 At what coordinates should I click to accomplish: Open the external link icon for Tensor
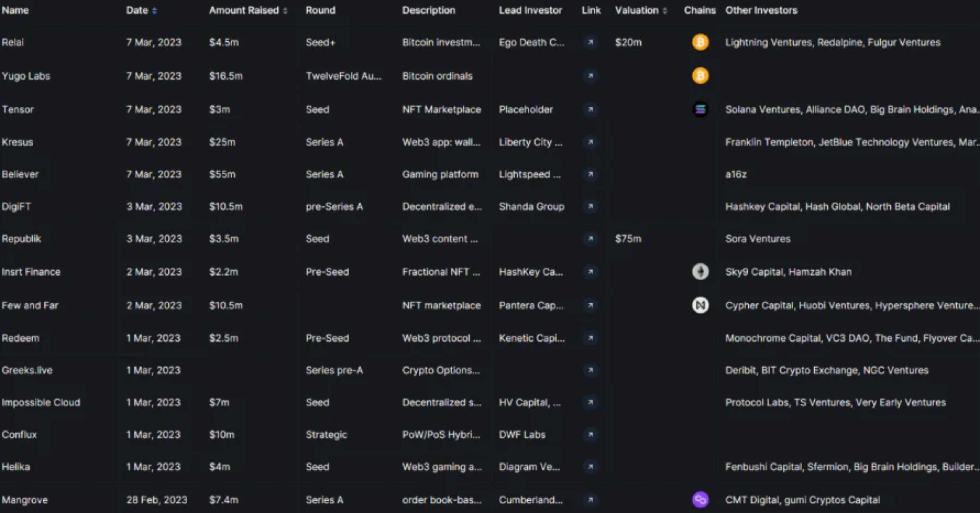tap(590, 109)
